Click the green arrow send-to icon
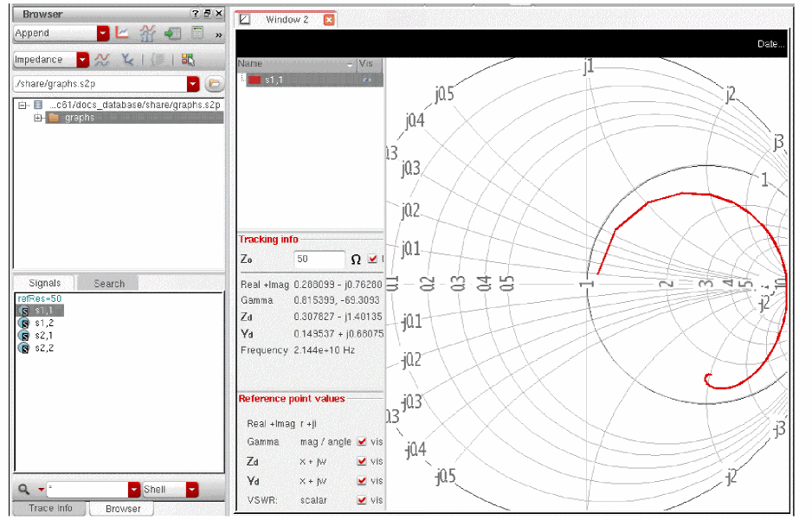The height and width of the screenshot is (520, 812). click(173, 33)
